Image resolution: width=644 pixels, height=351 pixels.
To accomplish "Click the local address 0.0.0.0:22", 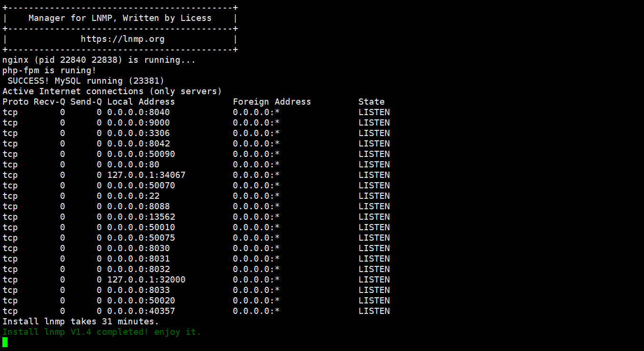I will (133, 196).
